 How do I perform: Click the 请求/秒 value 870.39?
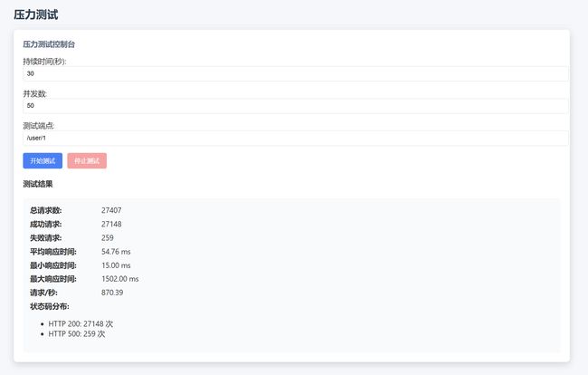click(112, 293)
